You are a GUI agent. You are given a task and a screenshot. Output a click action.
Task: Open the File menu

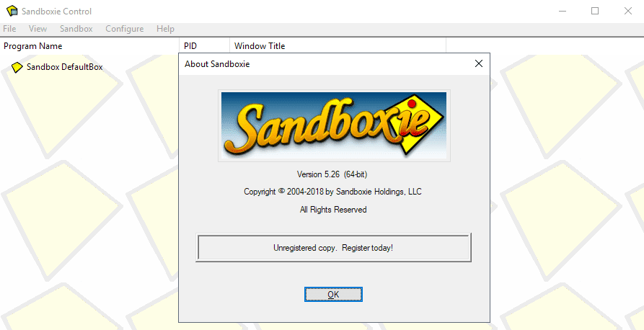[x=9, y=29]
